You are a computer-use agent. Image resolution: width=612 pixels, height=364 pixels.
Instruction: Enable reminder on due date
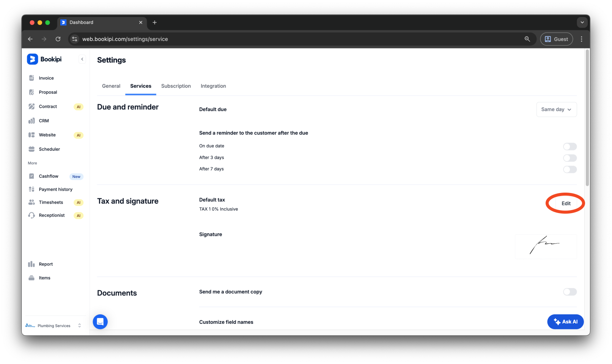click(x=570, y=146)
